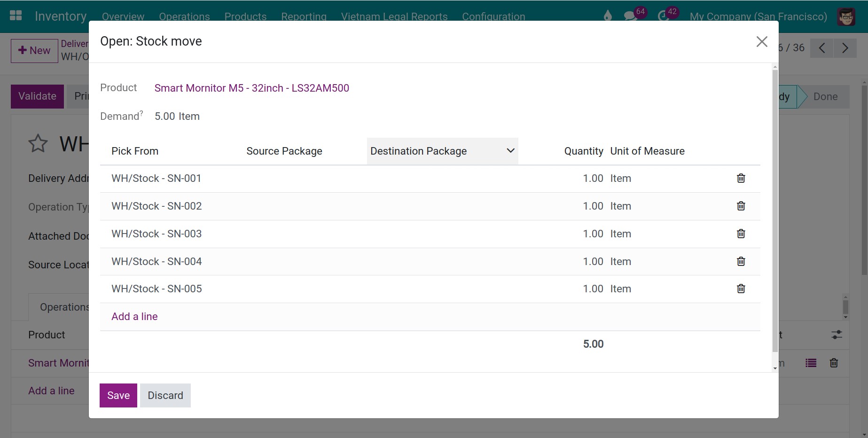Screen dimensions: 868x438
Task: Click the WH/Stock - SN-005 cell
Action: [x=156, y=289]
